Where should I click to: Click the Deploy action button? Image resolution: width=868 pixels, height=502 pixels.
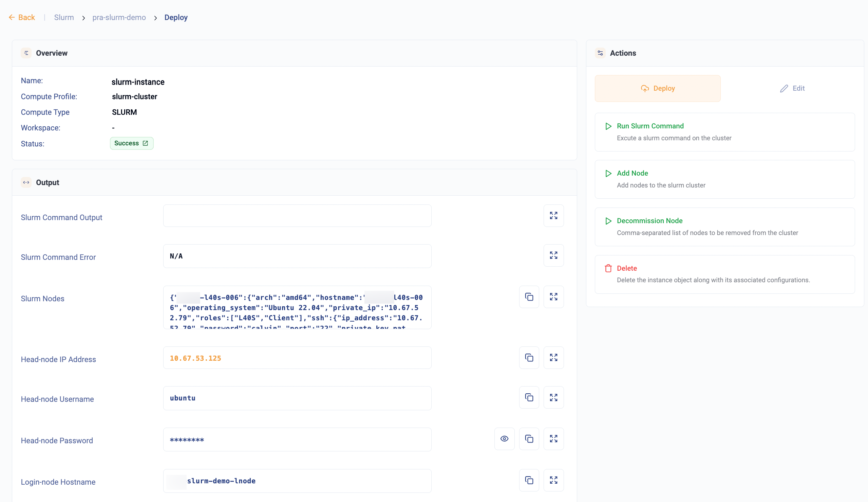click(x=657, y=88)
